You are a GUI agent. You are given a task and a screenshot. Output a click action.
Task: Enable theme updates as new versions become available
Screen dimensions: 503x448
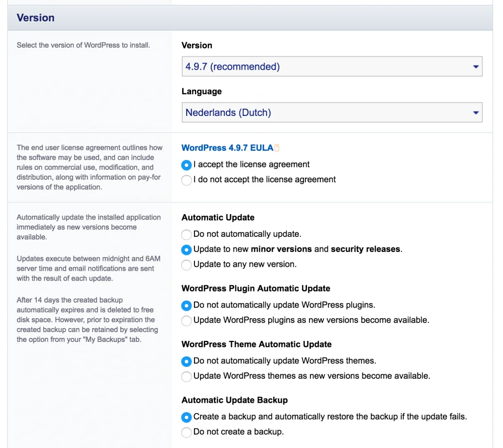pyautogui.click(x=187, y=377)
